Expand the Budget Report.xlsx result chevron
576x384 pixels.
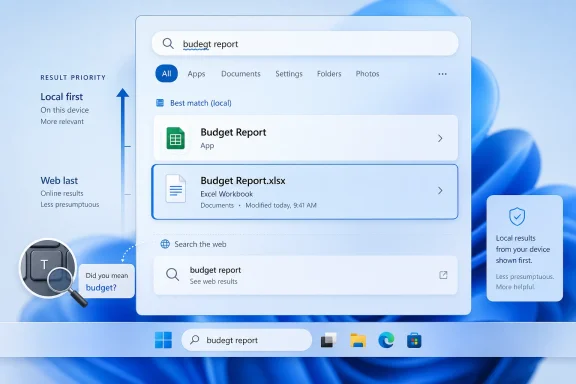click(x=440, y=190)
